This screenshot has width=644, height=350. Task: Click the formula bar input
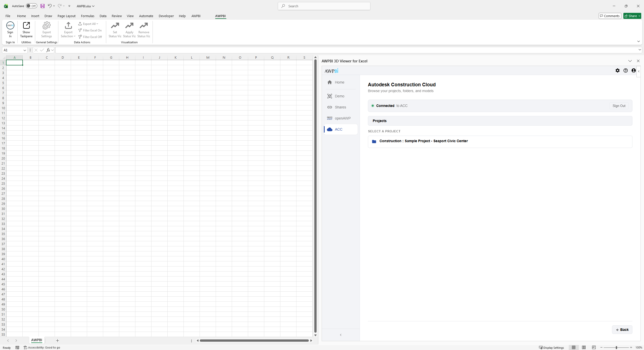point(346,50)
